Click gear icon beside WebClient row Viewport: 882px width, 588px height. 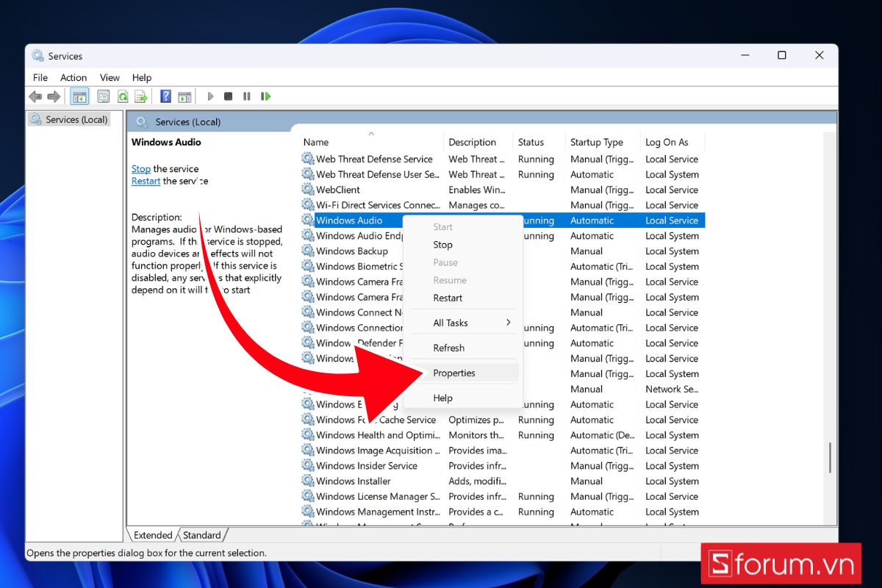click(x=308, y=190)
